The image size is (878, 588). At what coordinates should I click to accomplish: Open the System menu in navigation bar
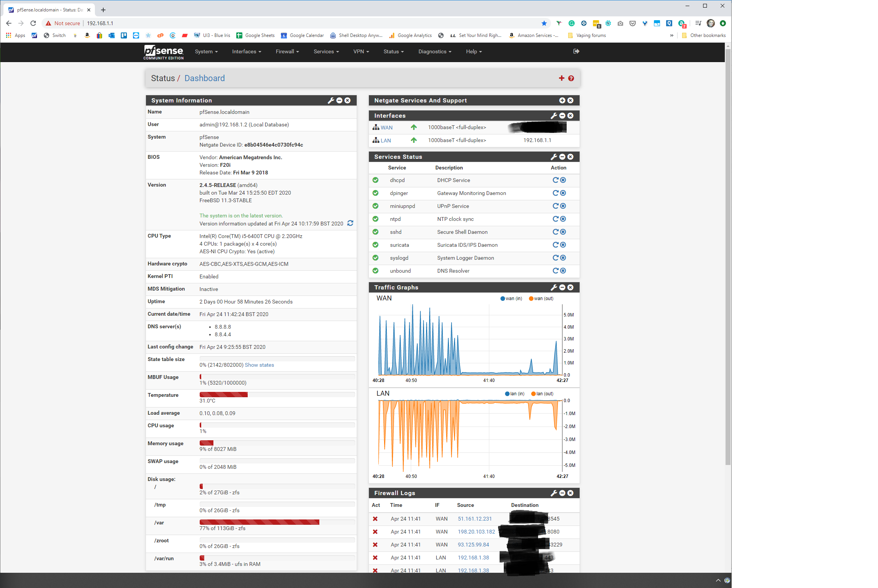[x=205, y=51]
